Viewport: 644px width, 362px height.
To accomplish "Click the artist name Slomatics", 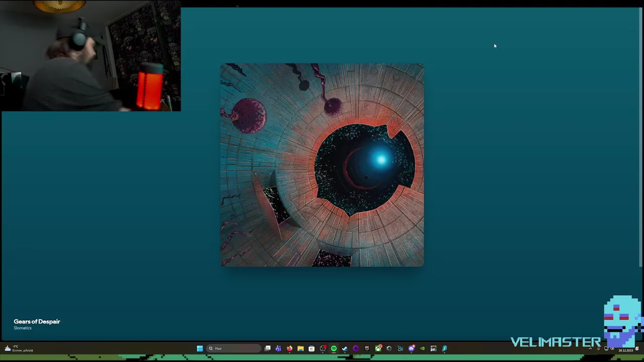I will pyautogui.click(x=23, y=328).
